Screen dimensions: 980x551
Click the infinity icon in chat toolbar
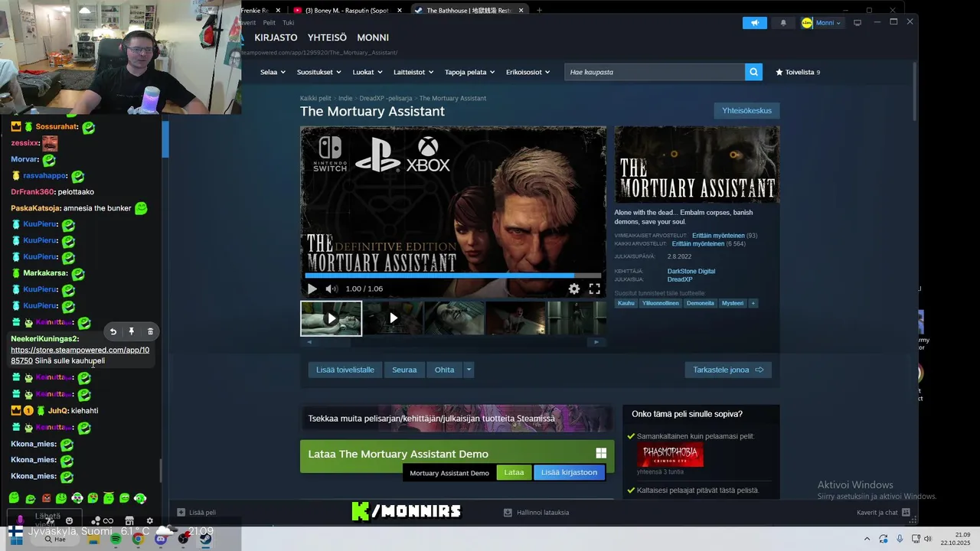pos(108,520)
